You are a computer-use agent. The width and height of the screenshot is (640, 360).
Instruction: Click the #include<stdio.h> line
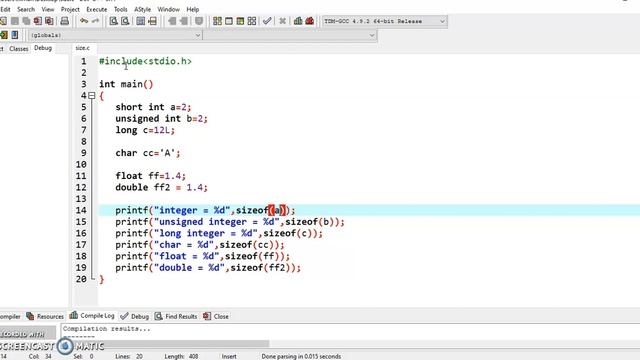coord(145,61)
